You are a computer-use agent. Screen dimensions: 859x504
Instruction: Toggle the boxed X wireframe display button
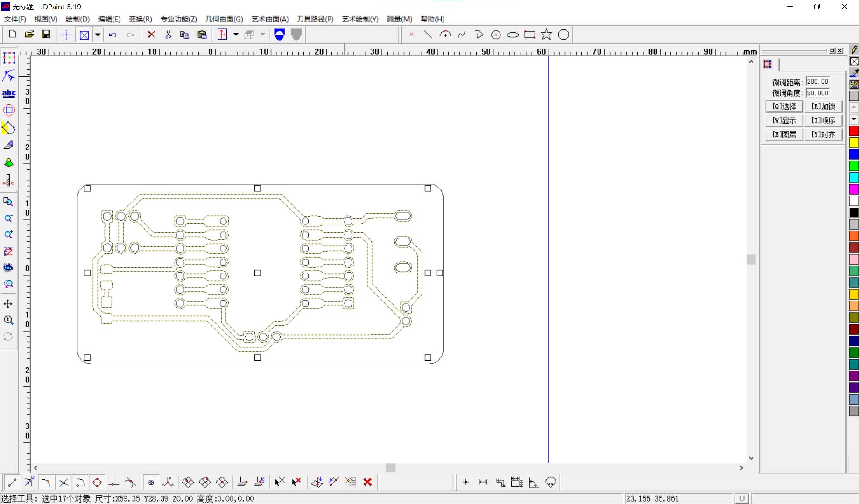click(x=84, y=35)
